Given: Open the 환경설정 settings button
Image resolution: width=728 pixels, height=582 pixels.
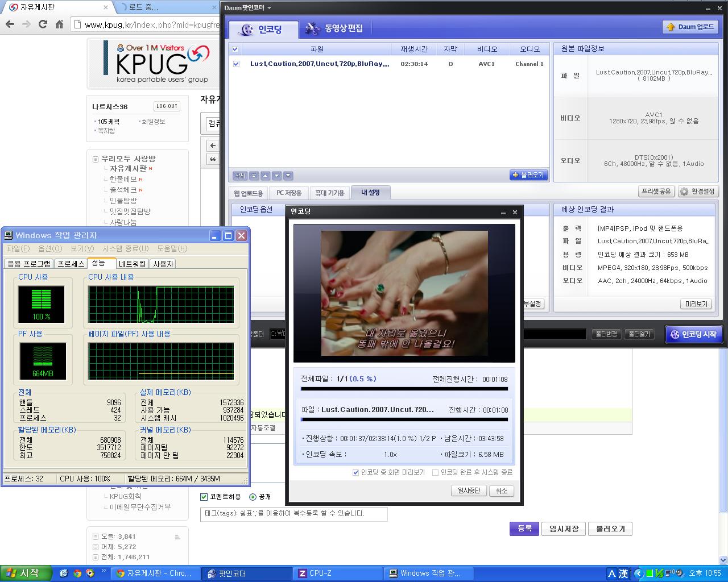Looking at the screenshot, I should tap(698, 192).
